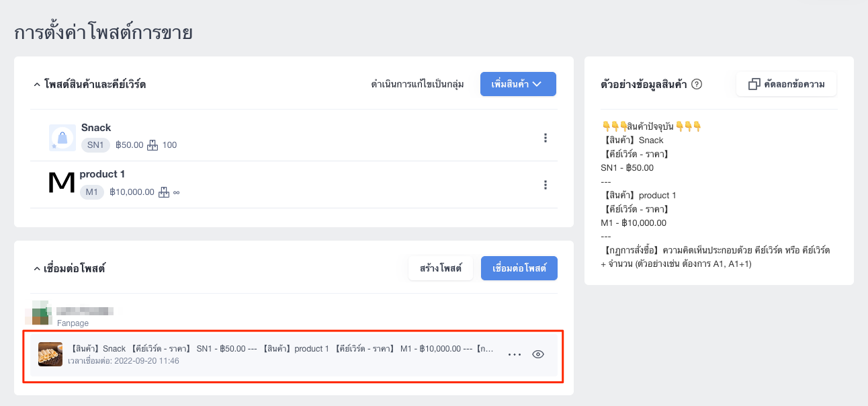Select the SN1 keyword tag

tap(95, 145)
